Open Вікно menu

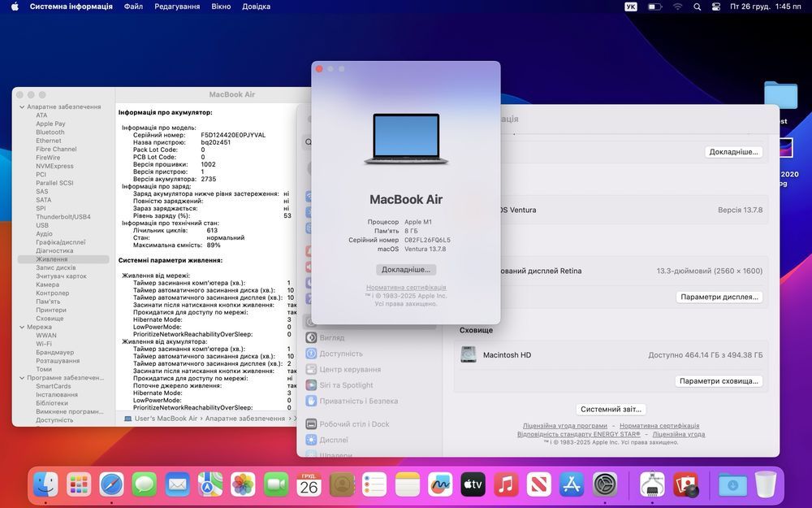(221, 7)
